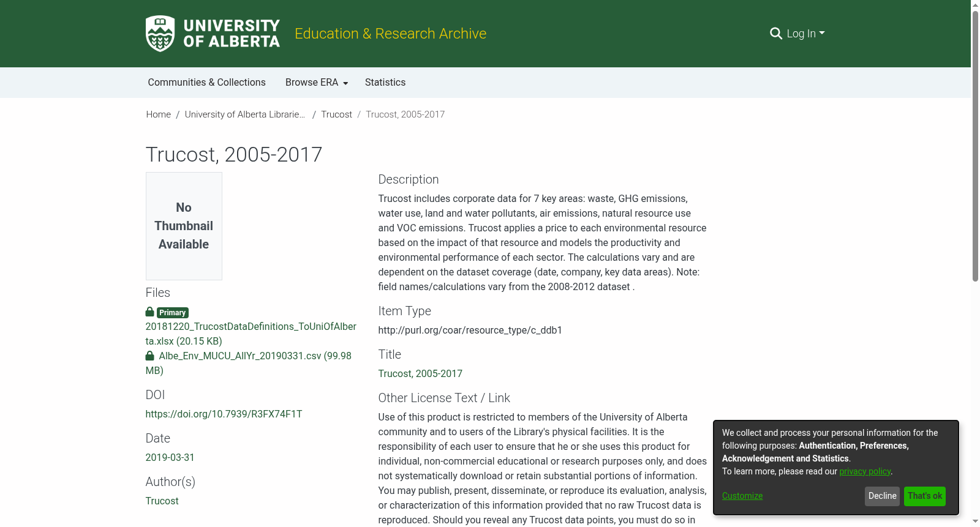Click lock icon beside Primary badge
Viewport: 980px width, 527px height.
pyautogui.click(x=149, y=312)
